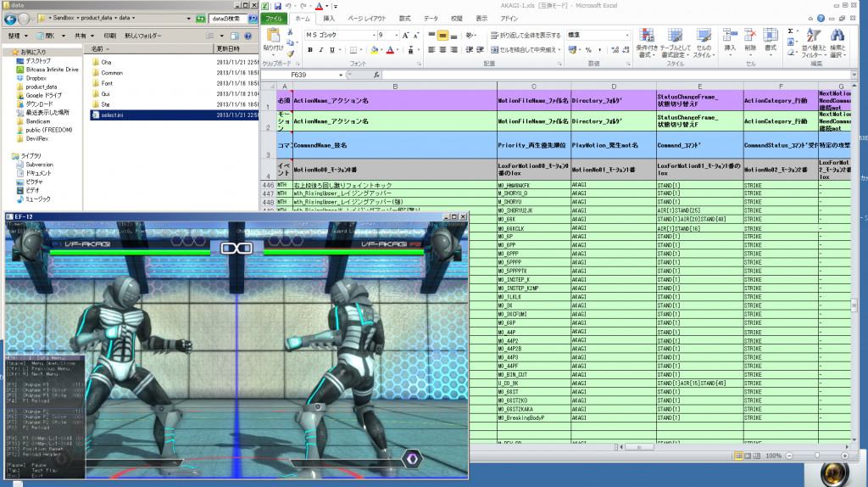The width and height of the screenshot is (868, 487).
Task: Toggle italic formatting in Excel ribbon
Action: pyautogui.click(x=322, y=50)
